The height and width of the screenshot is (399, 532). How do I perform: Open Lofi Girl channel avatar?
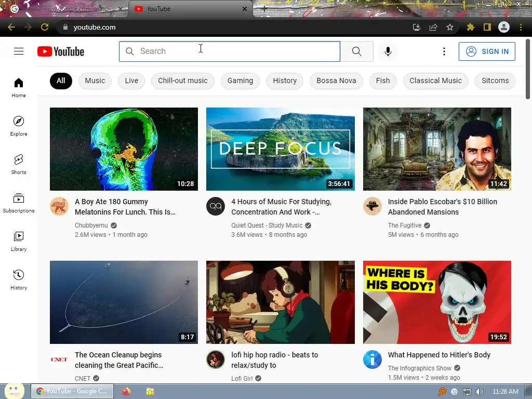pos(216,360)
